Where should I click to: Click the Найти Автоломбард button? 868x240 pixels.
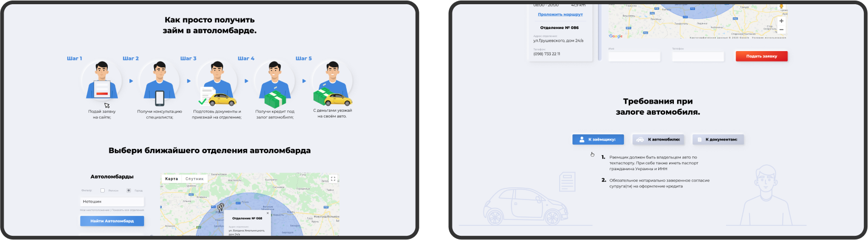click(x=112, y=221)
